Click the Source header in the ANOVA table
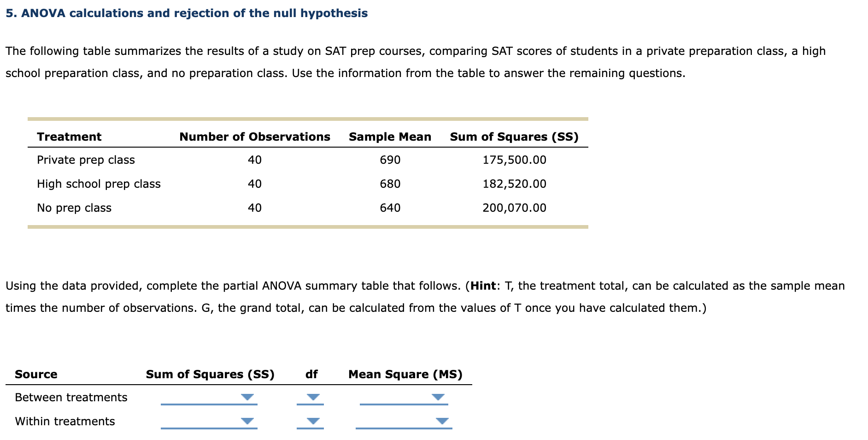Image resolution: width=868 pixels, height=440 pixels. pos(36,374)
